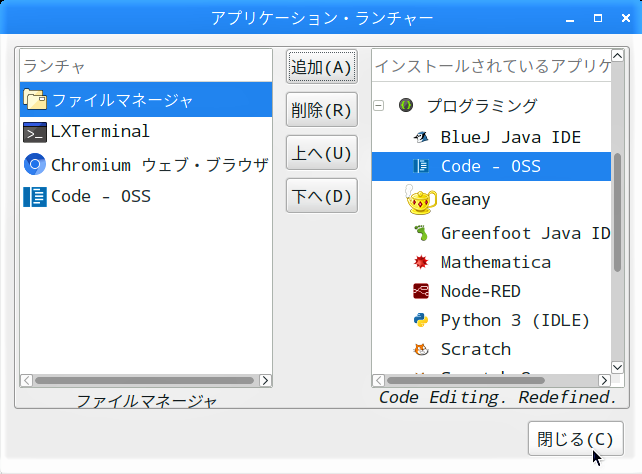
Task: Select ファイルマネージャ in the launcher list
Action: (x=146, y=99)
